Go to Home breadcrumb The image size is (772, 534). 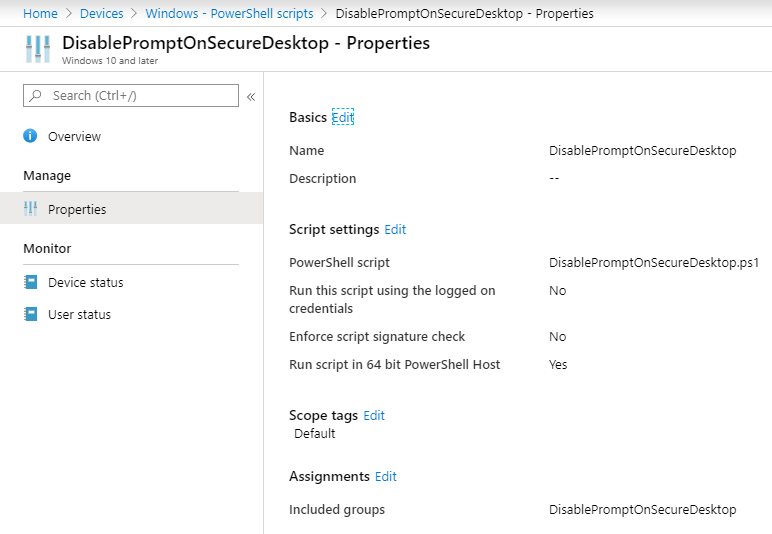point(40,13)
